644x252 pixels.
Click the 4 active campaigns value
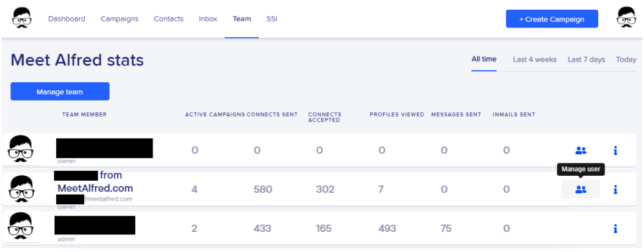[x=195, y=190]
